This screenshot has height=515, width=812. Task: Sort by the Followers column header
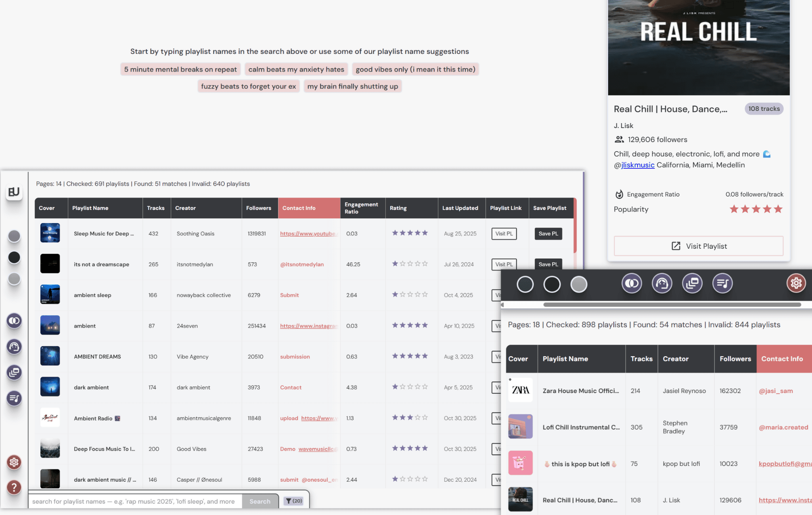259,208
